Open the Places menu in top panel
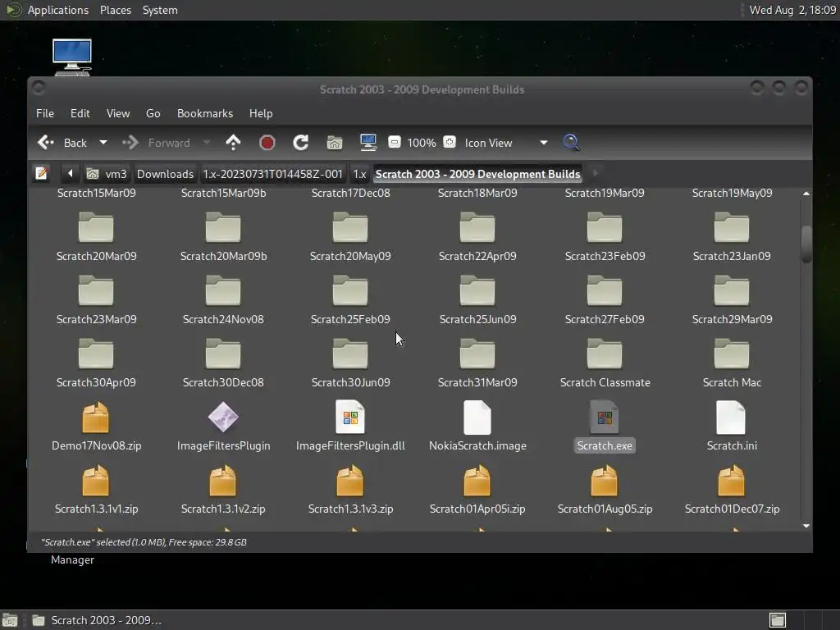 point(116,10)
